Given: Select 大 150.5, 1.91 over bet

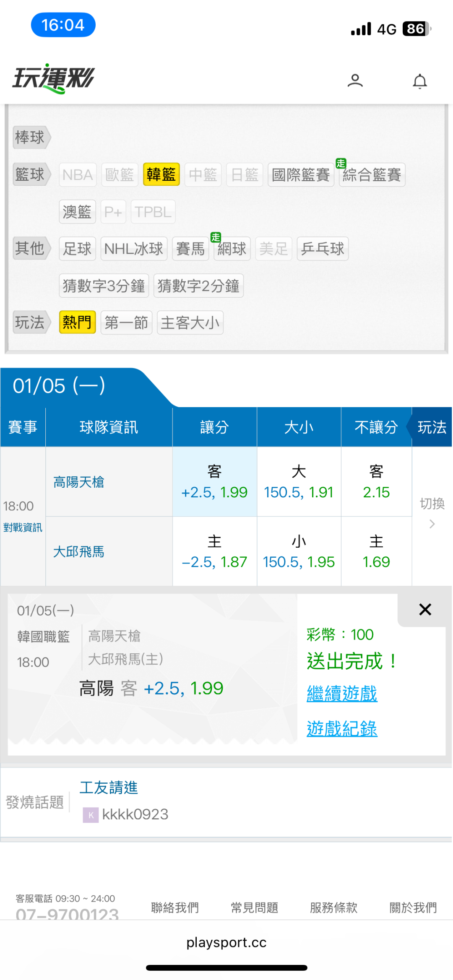Looking at the screenshot, I should pos(299,482).
